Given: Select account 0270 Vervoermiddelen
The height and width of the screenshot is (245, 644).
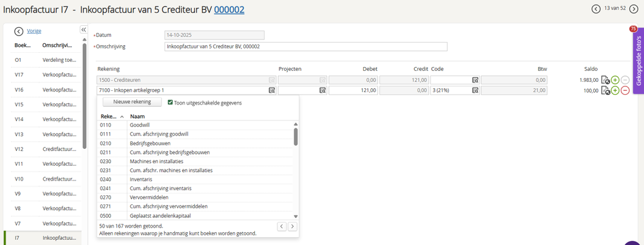Looking at the screenshot, I should (x=195, y=197).
